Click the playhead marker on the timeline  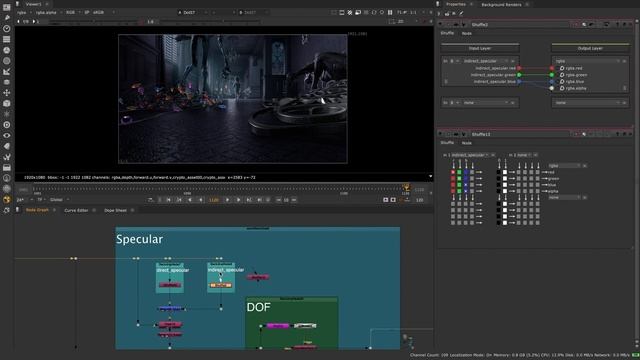(406, 188)
